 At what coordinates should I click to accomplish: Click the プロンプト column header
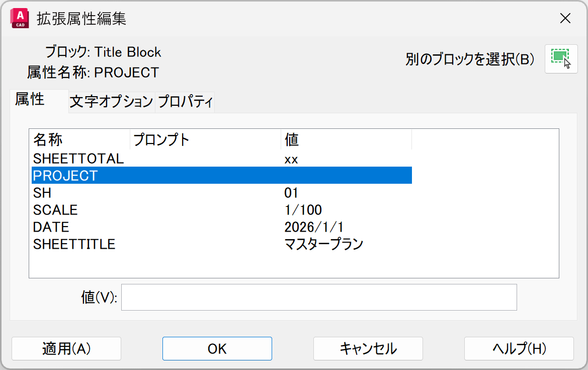point(205,139)
